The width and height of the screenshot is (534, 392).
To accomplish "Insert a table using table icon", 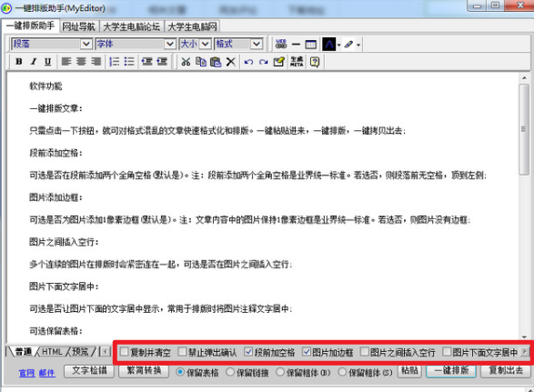I will click(310, 45).
